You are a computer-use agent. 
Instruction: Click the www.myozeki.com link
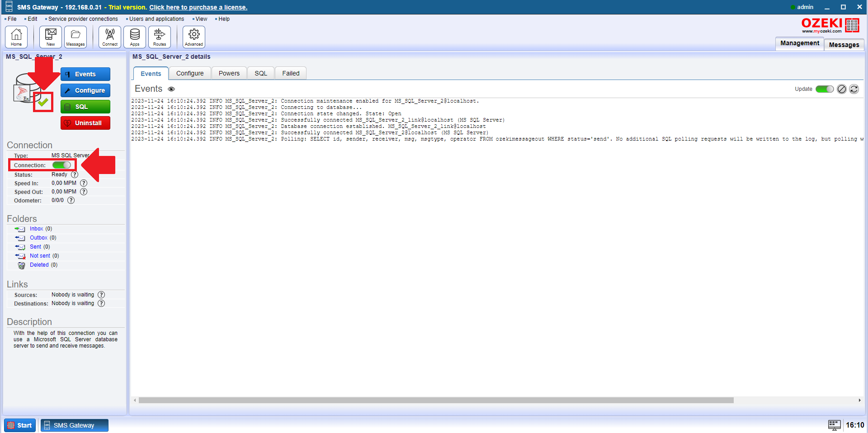point(821,31)
